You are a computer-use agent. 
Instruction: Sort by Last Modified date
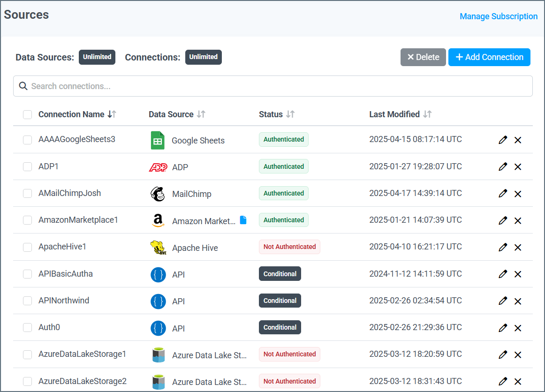(428, 114)
